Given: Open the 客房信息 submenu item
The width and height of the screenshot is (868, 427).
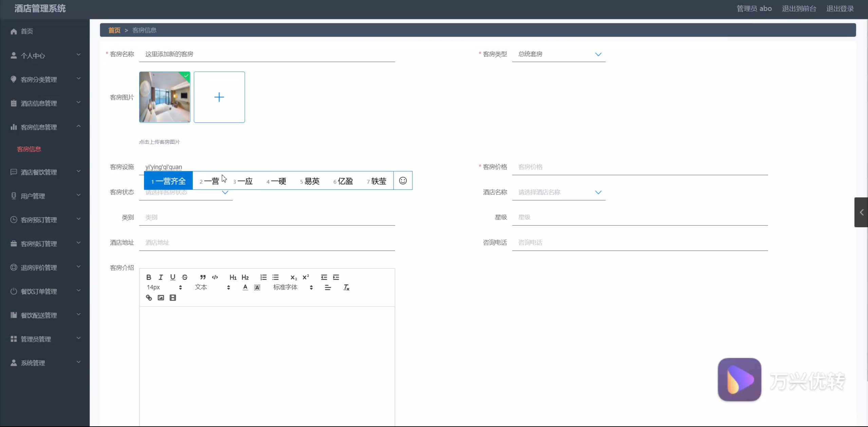Looking at the screenshot, I should pos(29,149).
